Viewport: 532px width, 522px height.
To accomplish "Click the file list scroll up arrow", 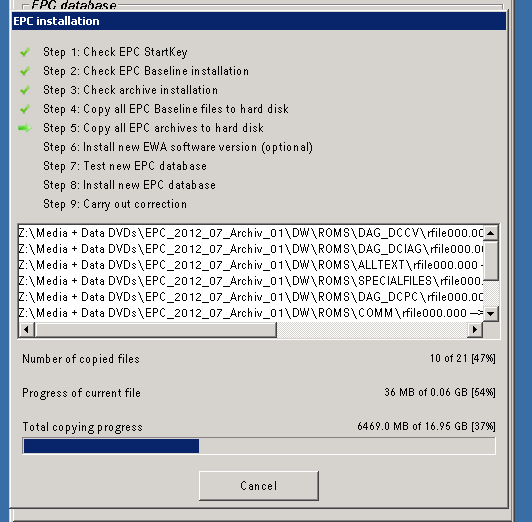I will pos(491,233).
